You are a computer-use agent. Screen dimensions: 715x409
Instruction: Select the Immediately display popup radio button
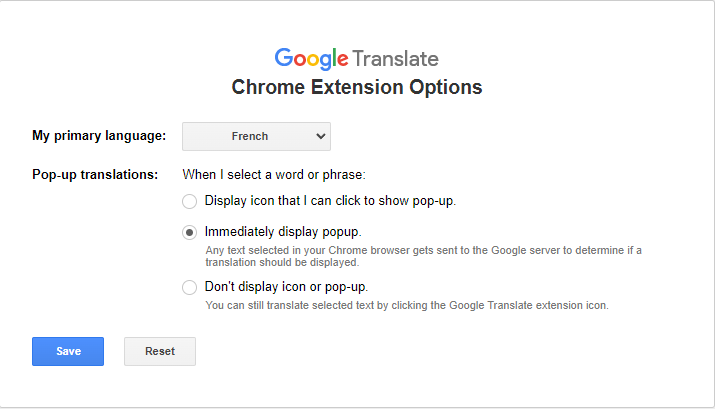coord(190,232)
